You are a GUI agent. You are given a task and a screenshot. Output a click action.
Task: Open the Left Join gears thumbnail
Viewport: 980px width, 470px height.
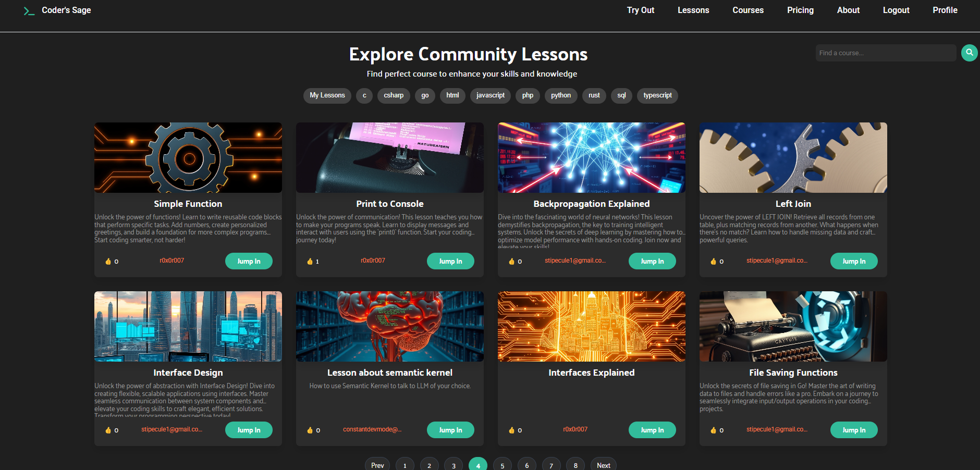point(793,157)
